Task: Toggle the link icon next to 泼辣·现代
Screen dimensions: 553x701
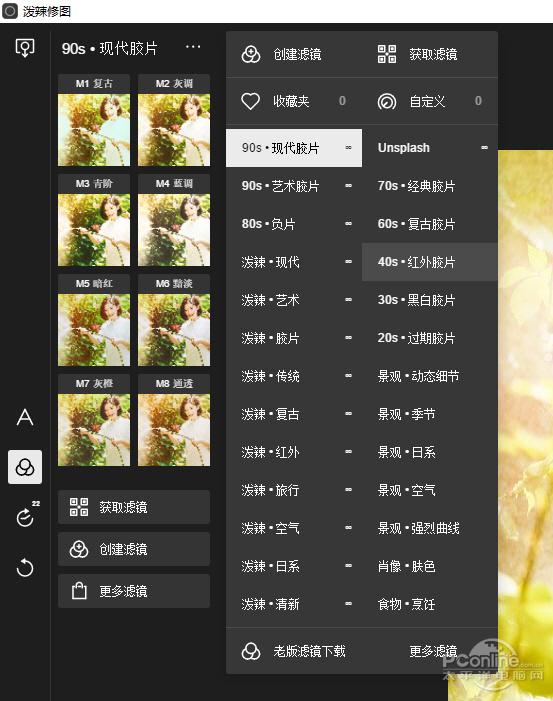Action: coord(349,262)
